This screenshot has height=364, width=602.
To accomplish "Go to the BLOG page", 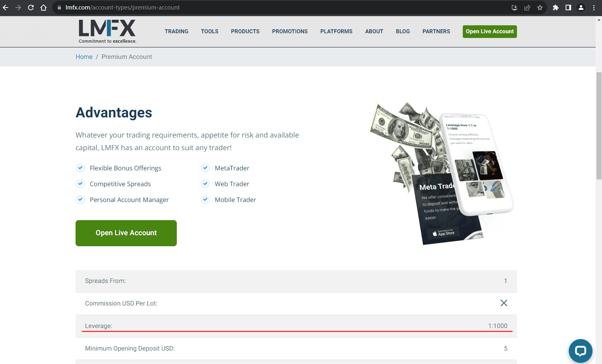I will (403, 32).
